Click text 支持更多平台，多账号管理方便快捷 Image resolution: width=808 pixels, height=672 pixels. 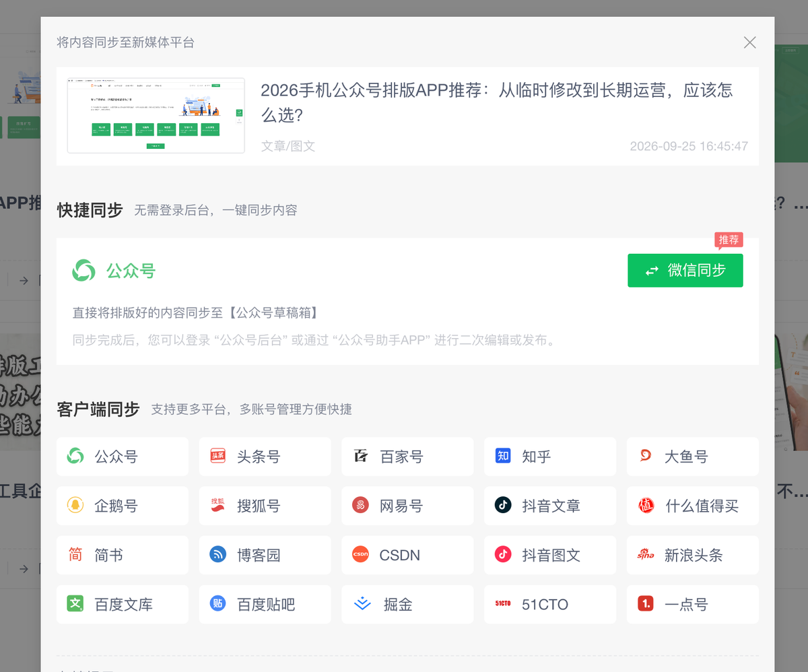[x=251, y=409]
